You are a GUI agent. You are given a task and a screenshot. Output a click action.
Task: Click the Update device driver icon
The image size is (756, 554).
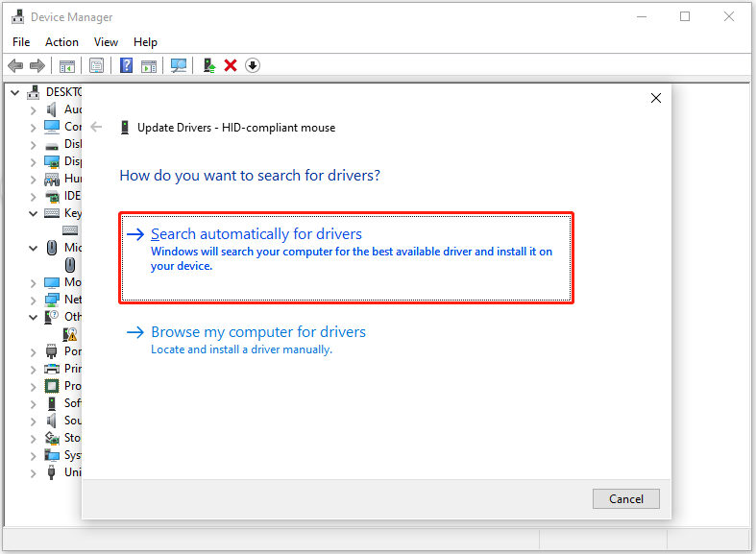click(x=208, y=65)
